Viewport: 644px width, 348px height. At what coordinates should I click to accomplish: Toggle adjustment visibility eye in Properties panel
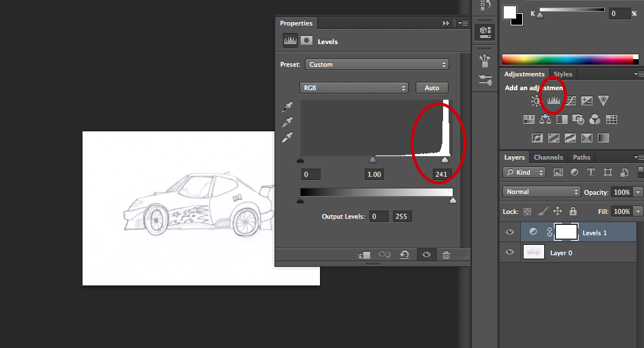coord(427,255)
